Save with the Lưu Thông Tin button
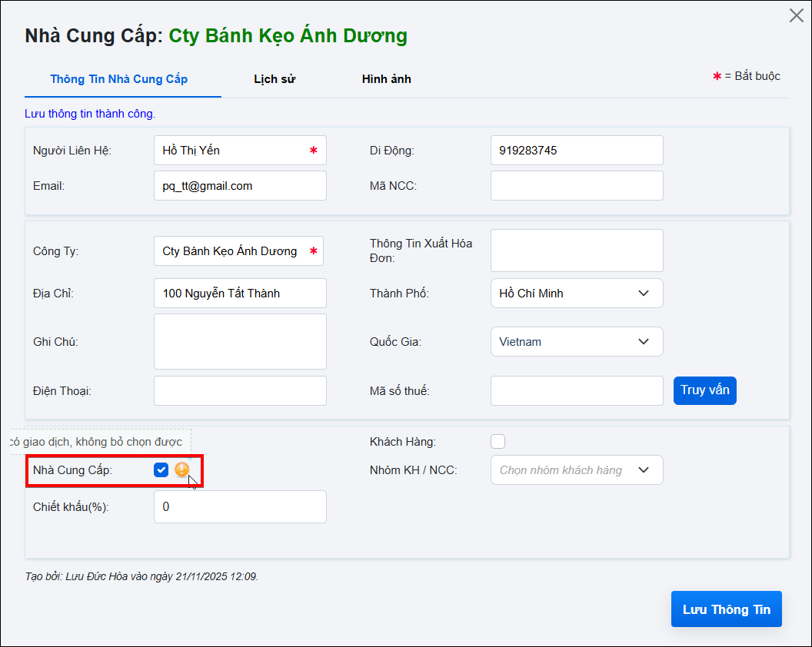 [726, 609]
